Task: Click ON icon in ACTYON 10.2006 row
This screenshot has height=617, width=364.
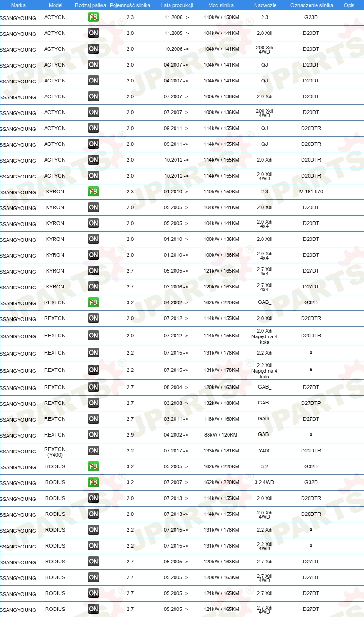Action: (94, 49)
